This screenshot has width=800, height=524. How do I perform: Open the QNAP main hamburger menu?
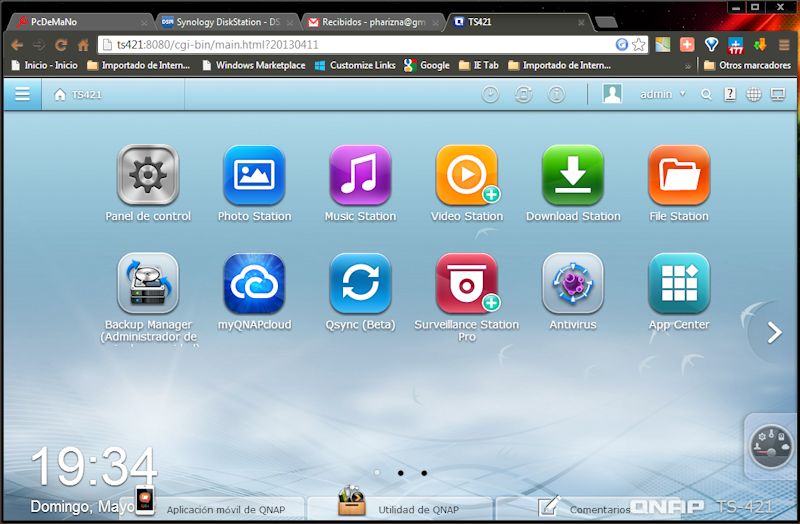(x=22, y=94)
